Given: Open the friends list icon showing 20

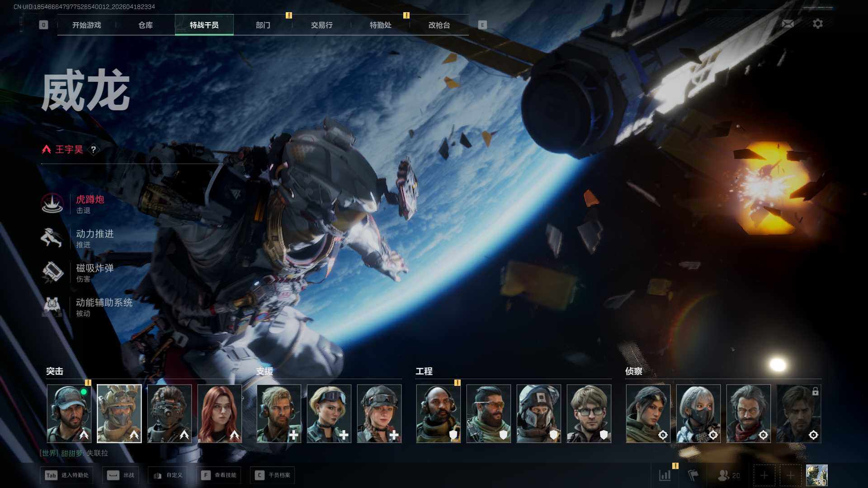Looking at the screenshot, I should [x=728, y=475].
